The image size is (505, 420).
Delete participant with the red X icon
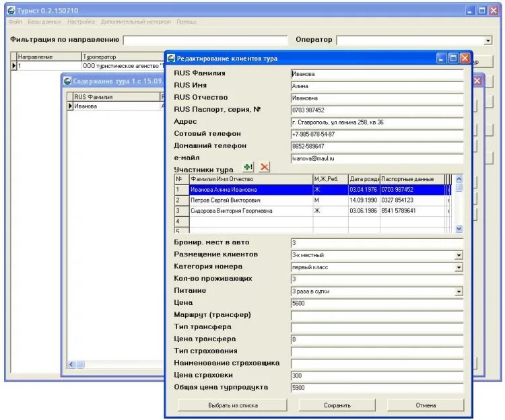coord(265,167)
